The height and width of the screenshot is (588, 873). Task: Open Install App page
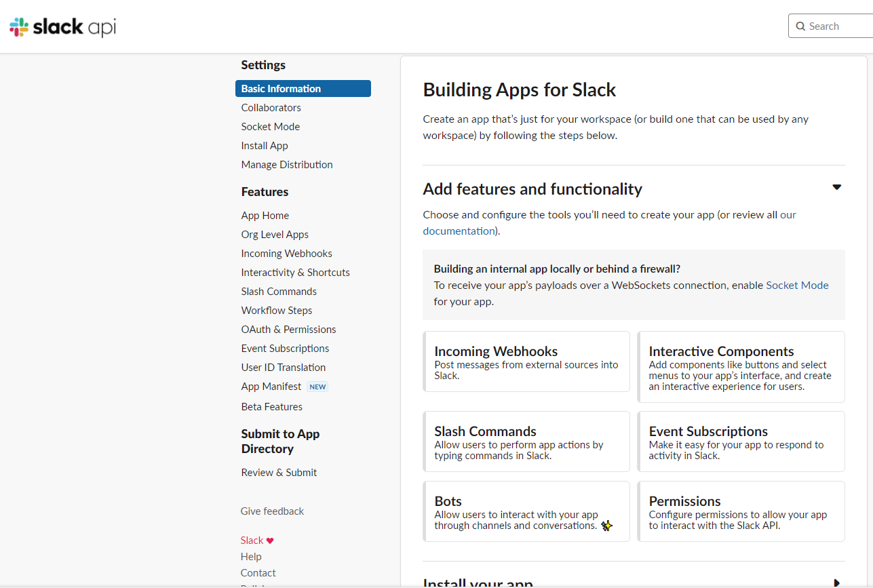[265, 146]
